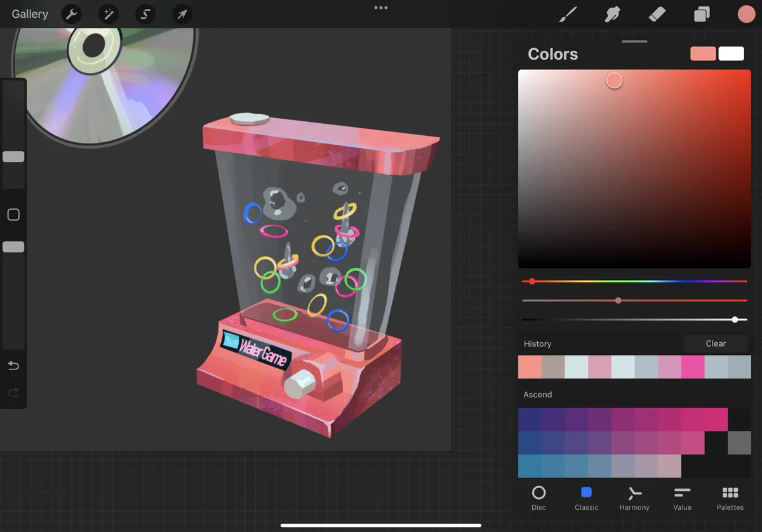
Task: Open the Actions wrench menu
Action: 71,14
